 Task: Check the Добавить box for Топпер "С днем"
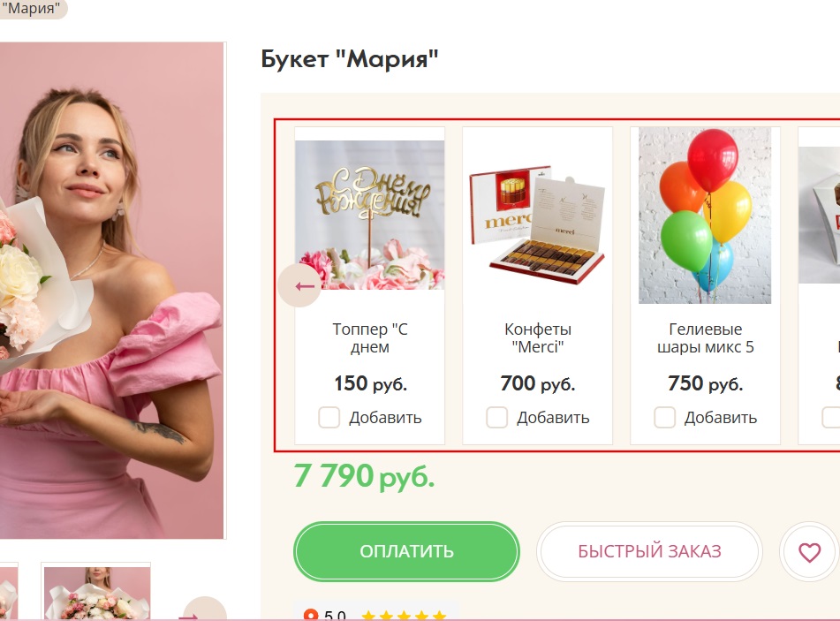pos(329,418)
